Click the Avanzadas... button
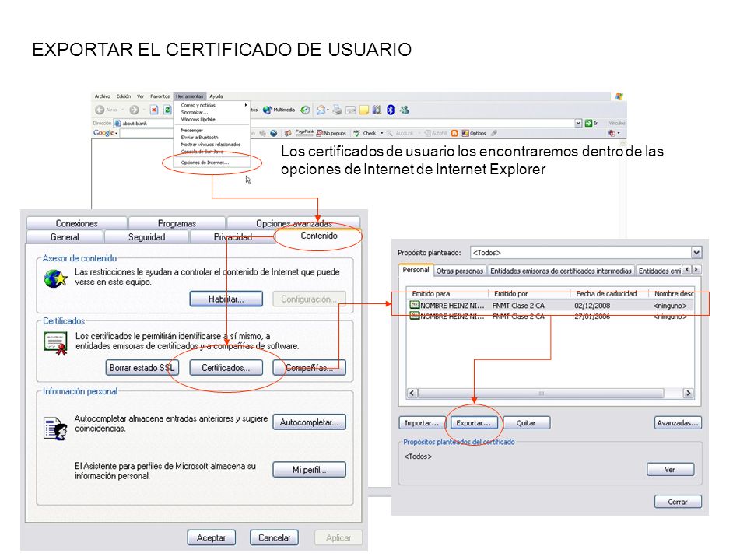The height and width of the screenshot is (560, 747). pyautogui.click(x=678, y=423)
